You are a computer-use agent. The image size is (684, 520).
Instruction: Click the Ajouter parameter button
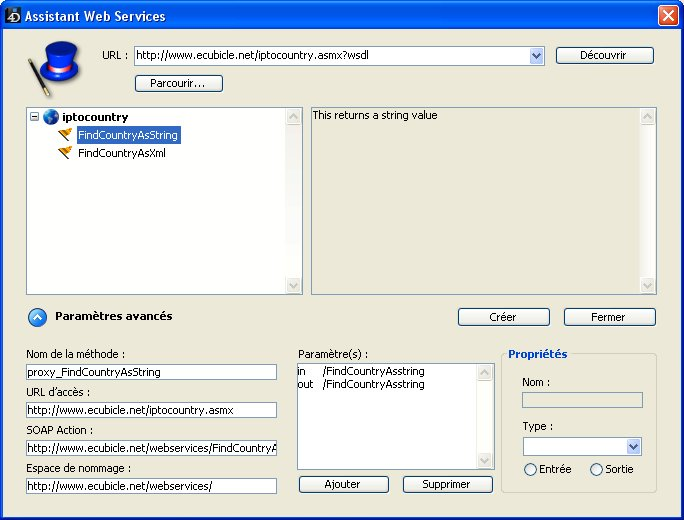[x=342, y=484]
